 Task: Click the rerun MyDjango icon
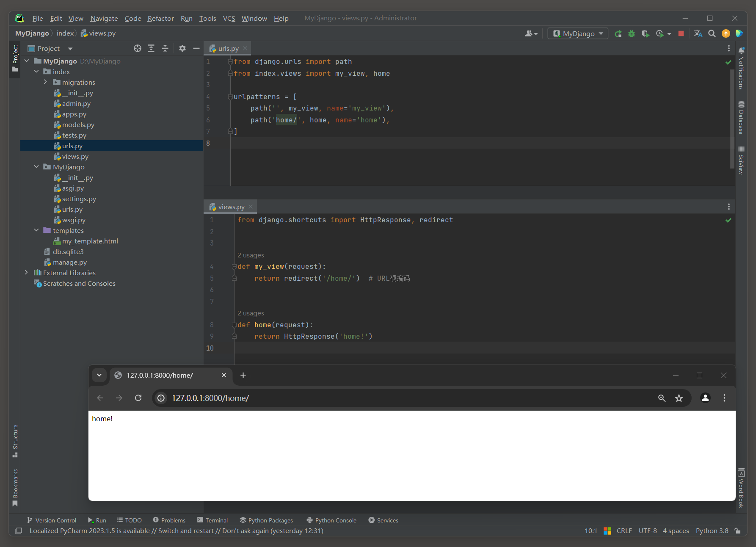tap(618, 33)
